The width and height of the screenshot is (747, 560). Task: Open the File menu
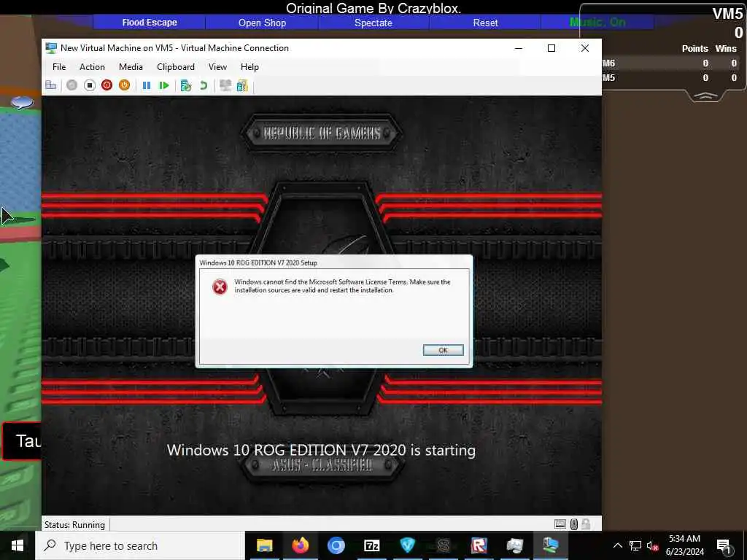[x=59, y=66]
